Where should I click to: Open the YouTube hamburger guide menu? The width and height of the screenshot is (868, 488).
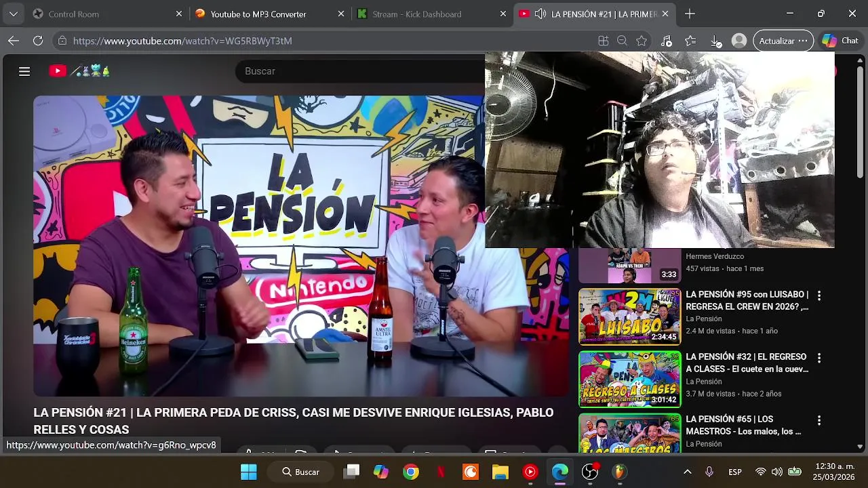(x=24, y=71)
